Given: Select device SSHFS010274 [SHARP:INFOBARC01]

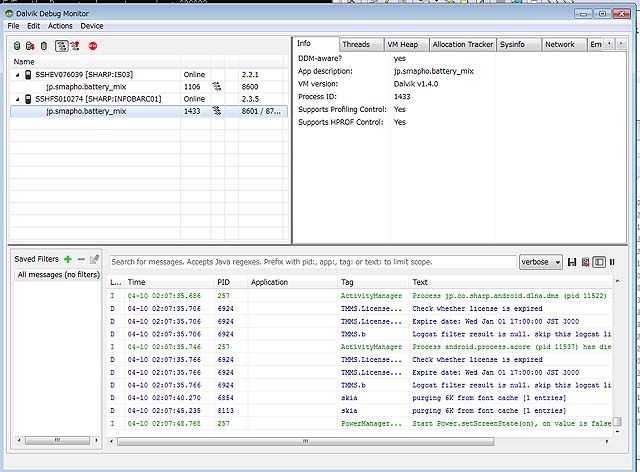Looking at the screenshot, I should (x=98, y=99).
